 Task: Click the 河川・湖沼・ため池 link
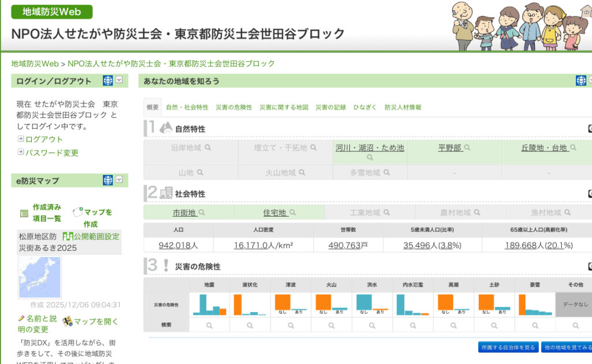pyautogui.click(x=370, y=148)
